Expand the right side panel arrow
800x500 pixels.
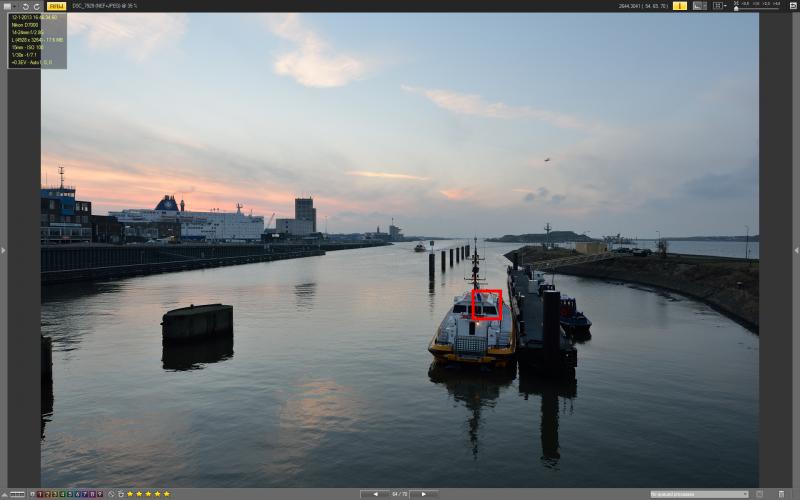point(796,250)
